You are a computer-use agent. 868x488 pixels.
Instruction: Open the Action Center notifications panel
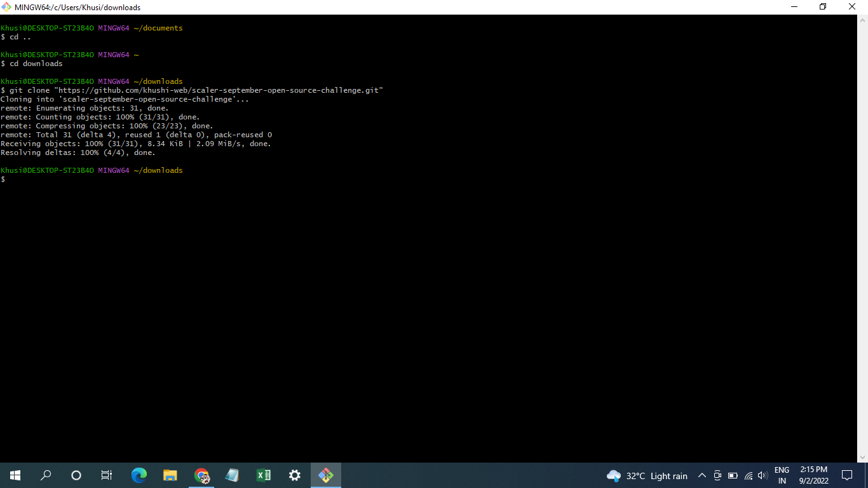click(x=847, y=475)
